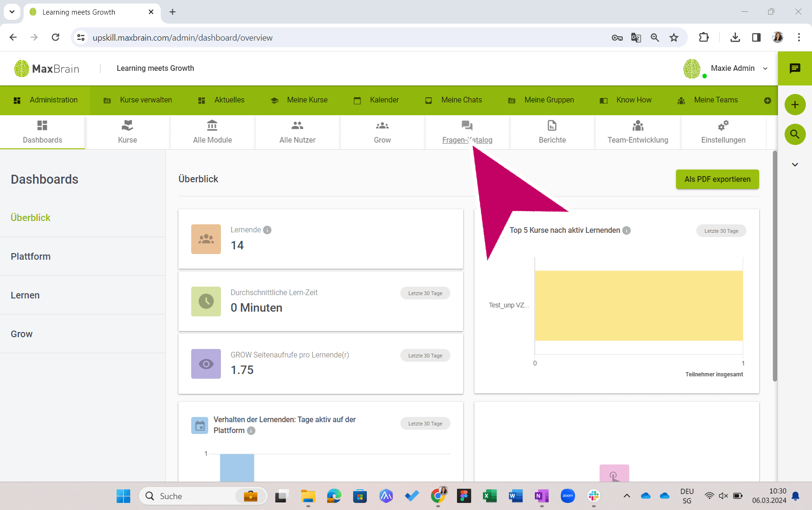Click the Windows Start button
Viewport: 812px width, 510px height.
tap(124, 496)
